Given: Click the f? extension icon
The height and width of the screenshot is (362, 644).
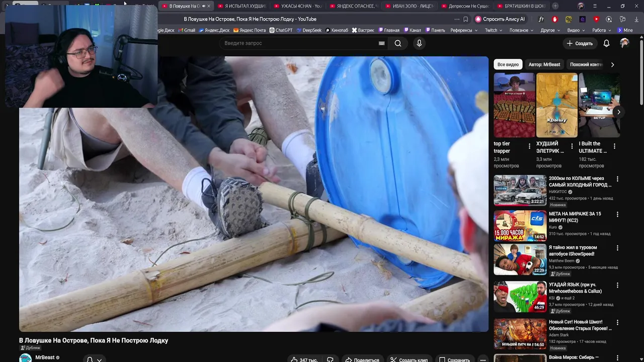Looking at the screenshot, I should click(x=541, y=19).
